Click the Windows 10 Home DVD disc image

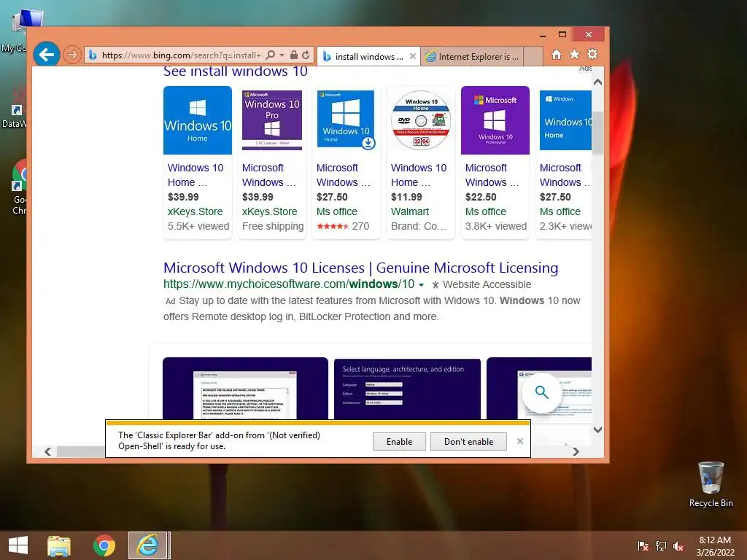pyautogui.click(x=421, y=120)
